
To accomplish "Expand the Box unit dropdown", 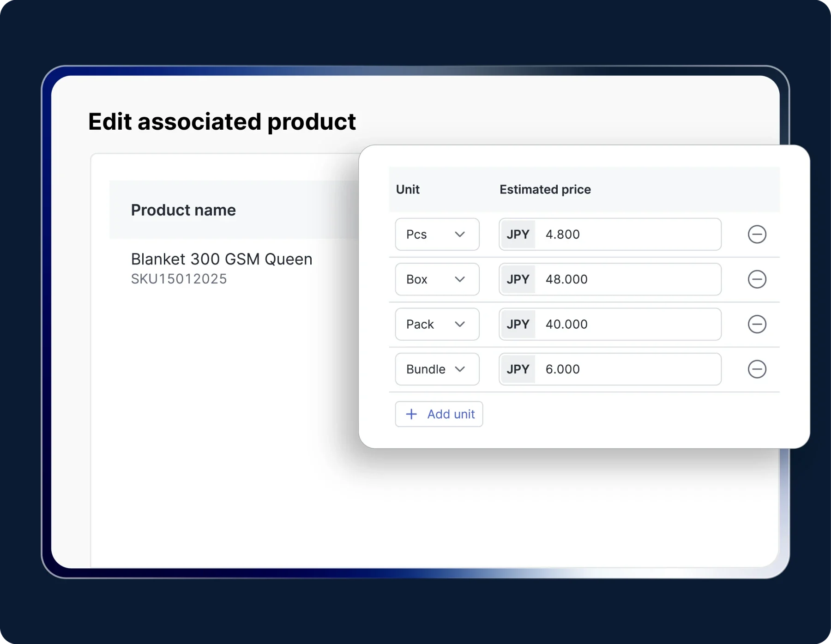I will 437,279.
